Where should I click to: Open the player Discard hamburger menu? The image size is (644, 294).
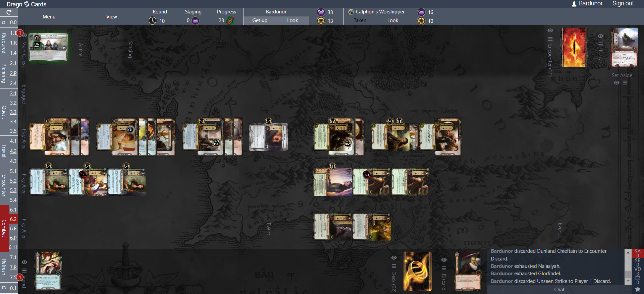pos(444,268)
